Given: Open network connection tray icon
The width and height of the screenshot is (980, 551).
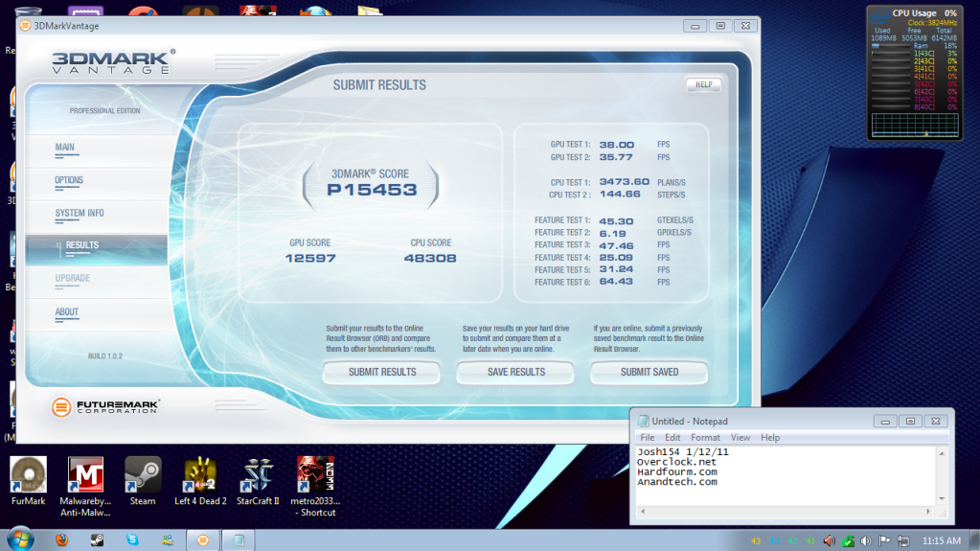Looking at the screenshot, I should [x=903, y=540].
